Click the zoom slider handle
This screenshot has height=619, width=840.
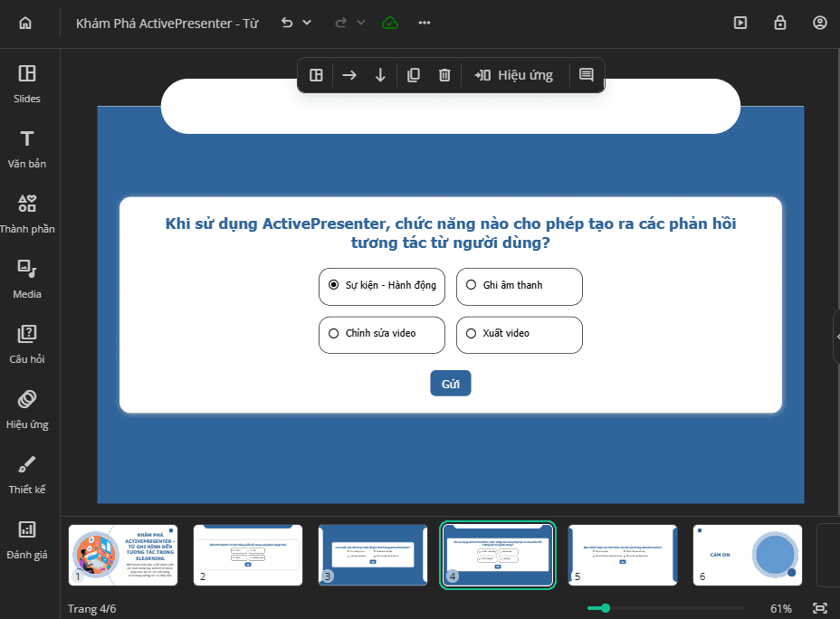(606, 608)
